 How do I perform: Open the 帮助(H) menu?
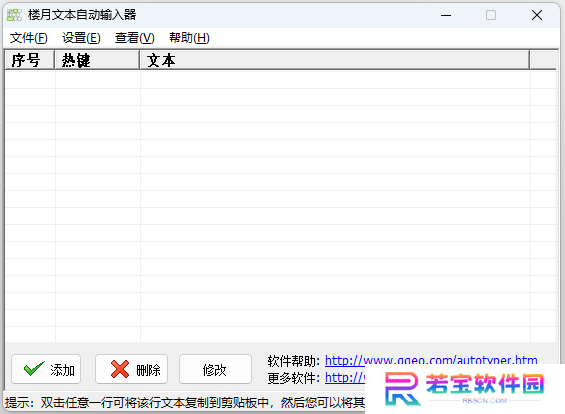[189, 38]
